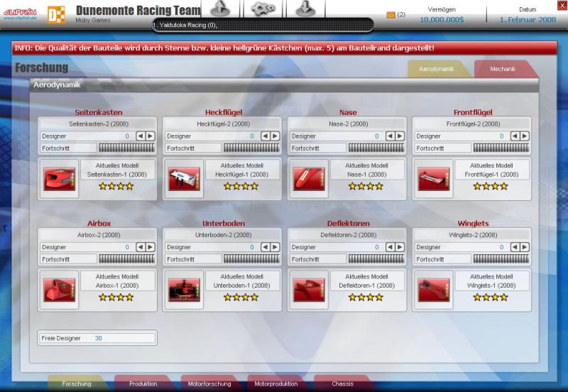Select the Airbox-1 part thumbnail
The height and width of the screenshot is (392, 568).
pos(60,290)
